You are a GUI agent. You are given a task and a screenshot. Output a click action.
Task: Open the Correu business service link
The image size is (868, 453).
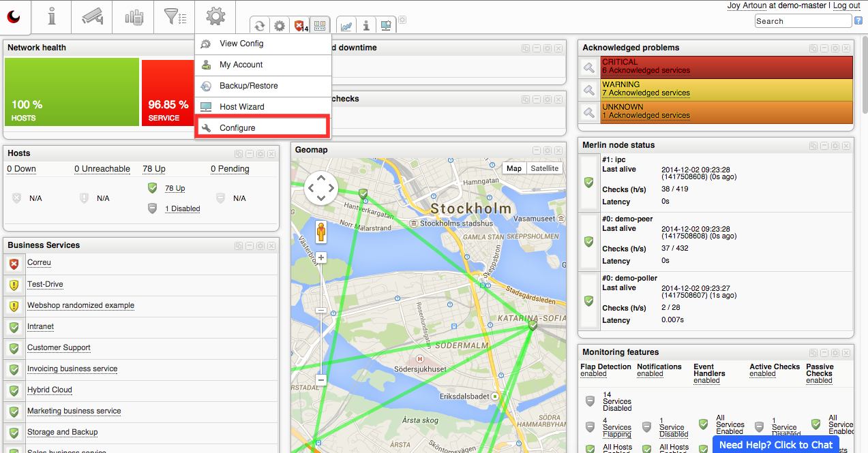click(39, 263)
